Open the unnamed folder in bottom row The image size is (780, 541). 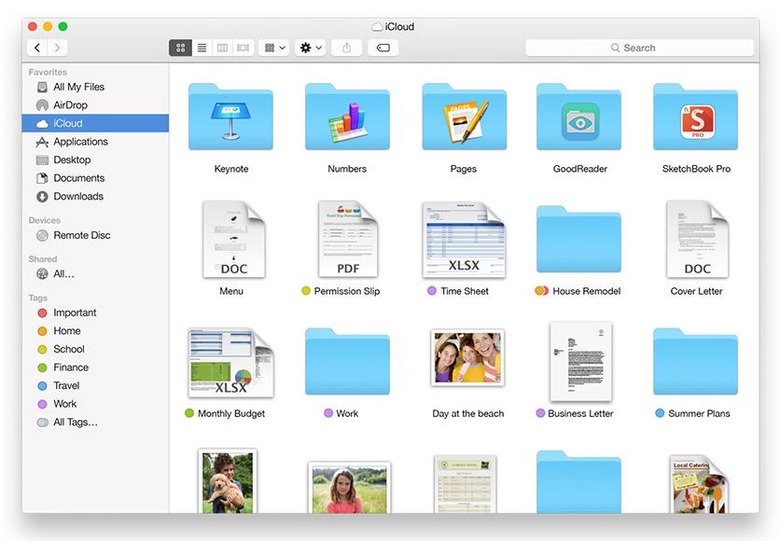coord(579,482)
